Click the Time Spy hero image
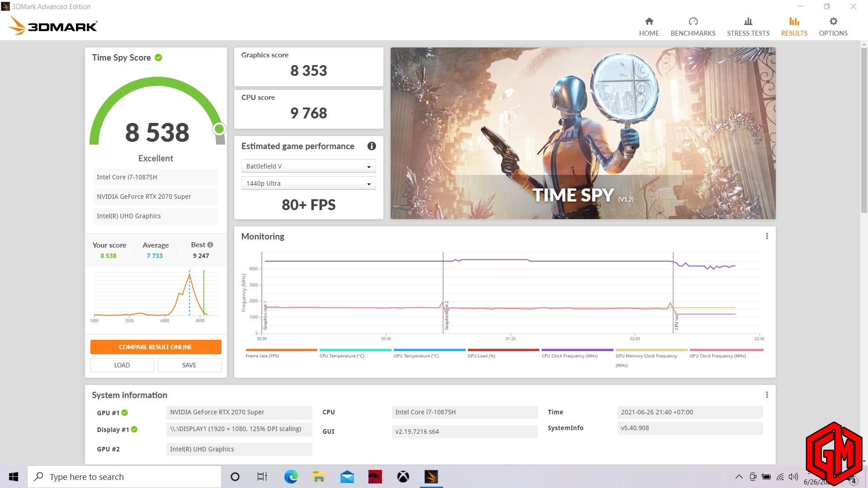Screen dimensions: 868x488 tap(583, 133)
